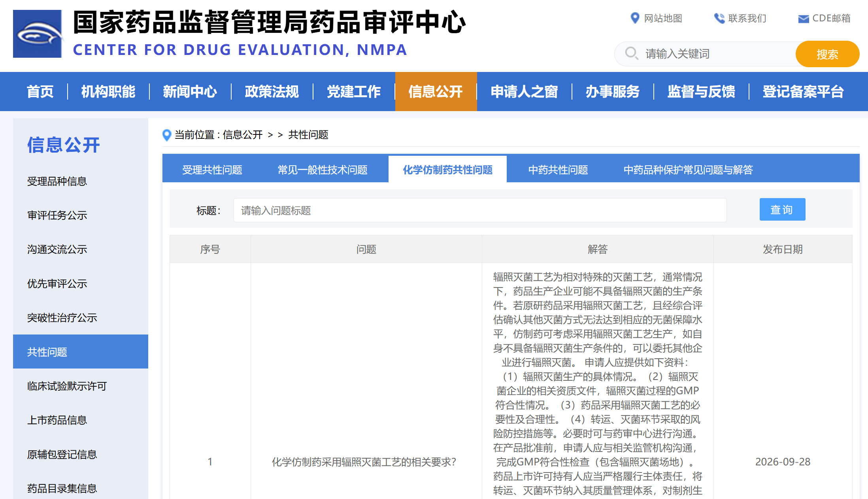Open 申请人之窗 navigation item
The height and width of the screenshot is (499, 868).
524,92
